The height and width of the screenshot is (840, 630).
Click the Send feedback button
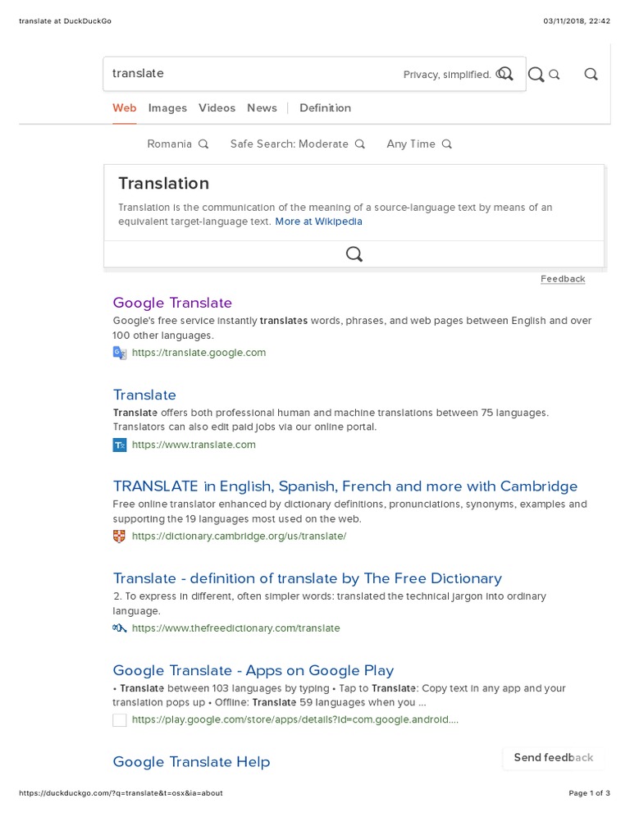coord(553,757)
